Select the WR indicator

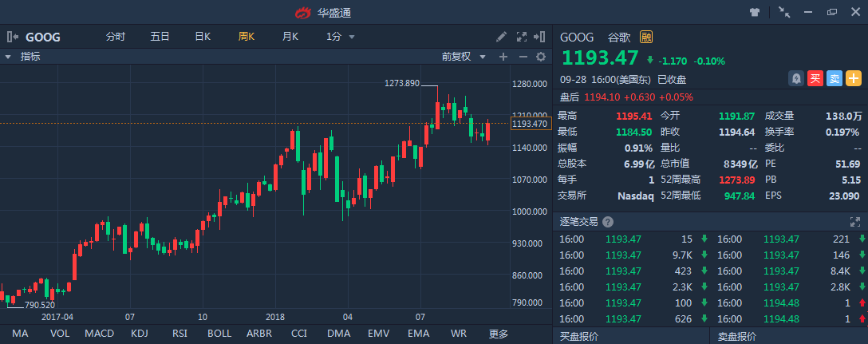(x=459, y=334)
